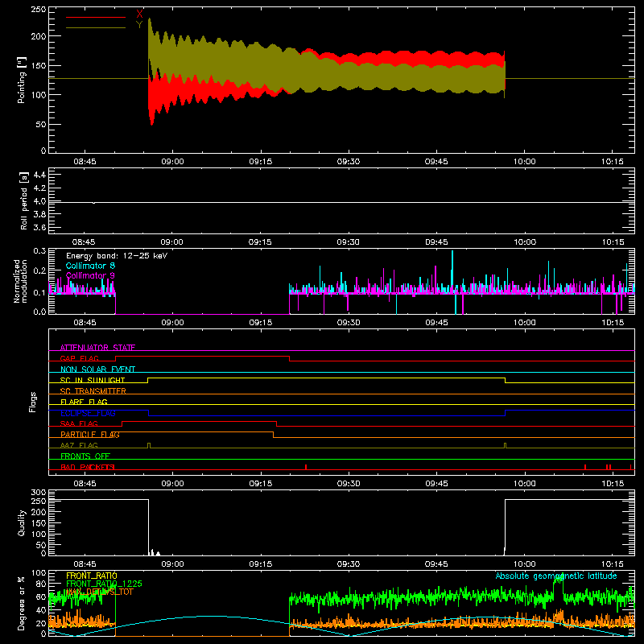
Task: Click the 10:15 time label under Roll period plot
Action: click(613, 242)
